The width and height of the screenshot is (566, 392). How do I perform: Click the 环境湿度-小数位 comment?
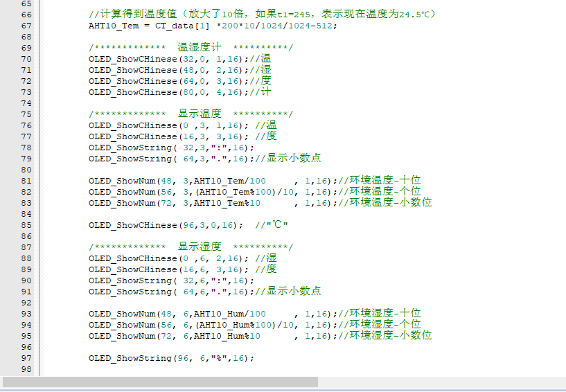pos(384,336)
